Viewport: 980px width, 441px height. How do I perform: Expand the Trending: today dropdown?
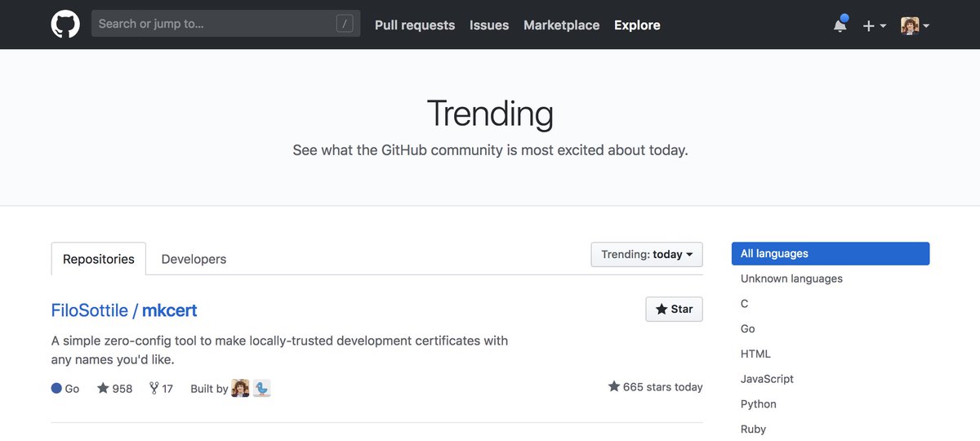(647, 254)
